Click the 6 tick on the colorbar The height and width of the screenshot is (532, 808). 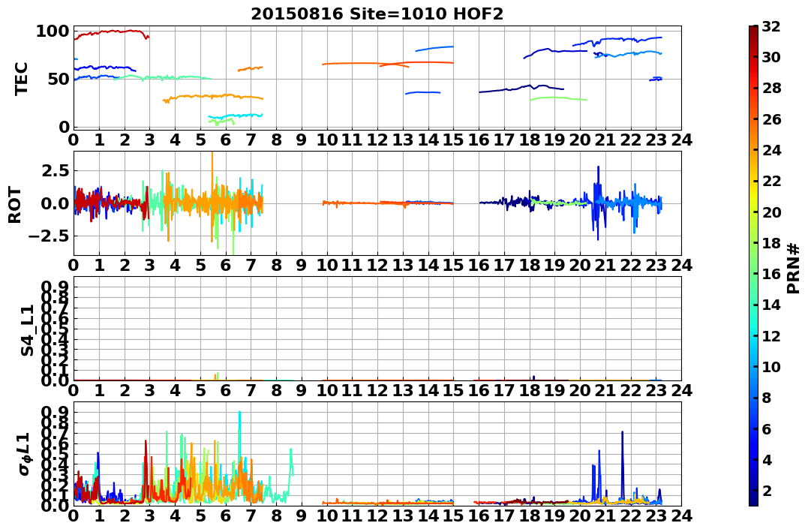[x=767, y=428]
